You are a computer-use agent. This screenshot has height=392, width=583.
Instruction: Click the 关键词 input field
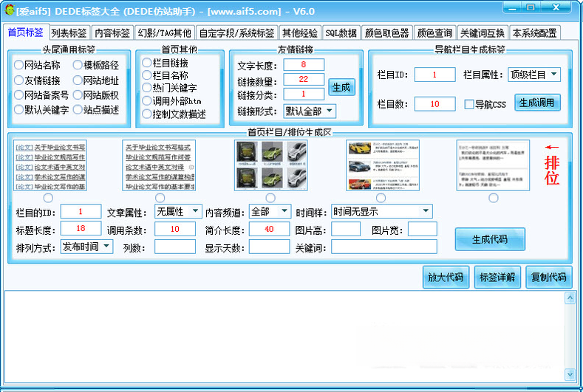coord(384,247)
